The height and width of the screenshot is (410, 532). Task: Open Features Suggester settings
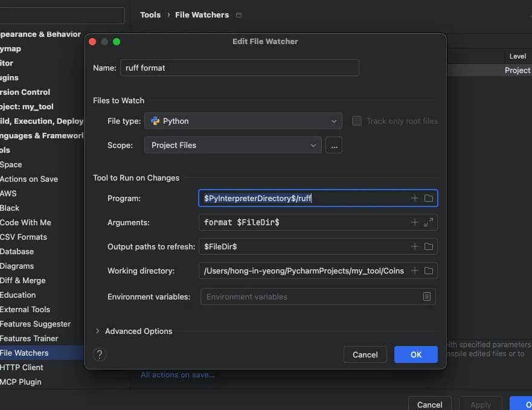[35, 324]
